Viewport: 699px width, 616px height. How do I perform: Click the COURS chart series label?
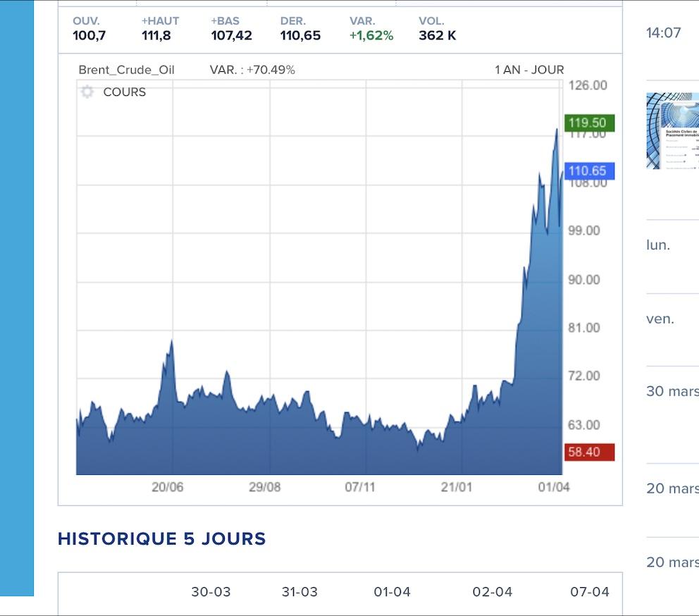click(124, 92)
